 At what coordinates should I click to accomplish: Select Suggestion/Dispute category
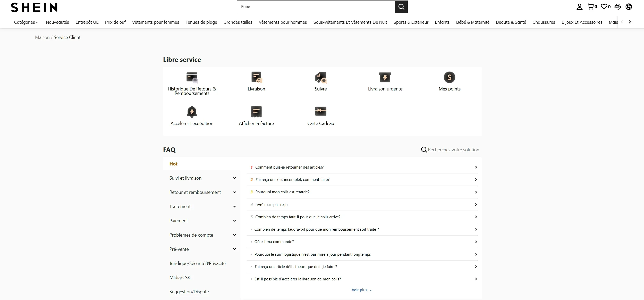click(x=189, y=292)
